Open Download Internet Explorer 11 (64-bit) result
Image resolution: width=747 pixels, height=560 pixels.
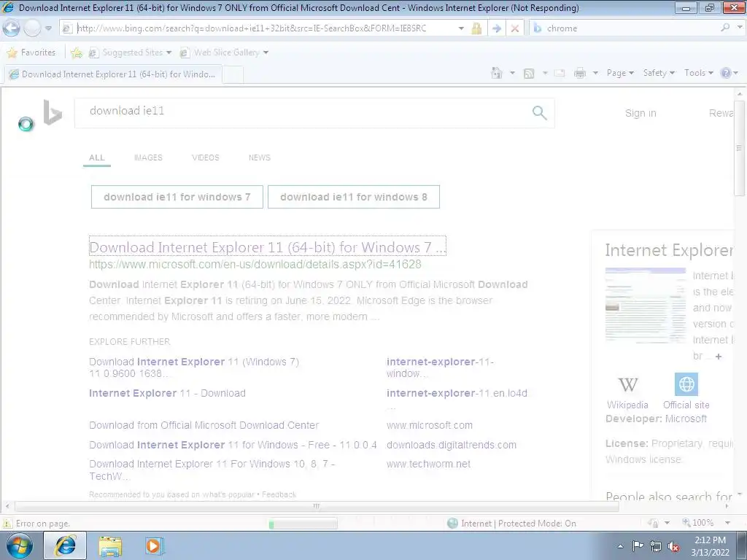pos(267,247)
